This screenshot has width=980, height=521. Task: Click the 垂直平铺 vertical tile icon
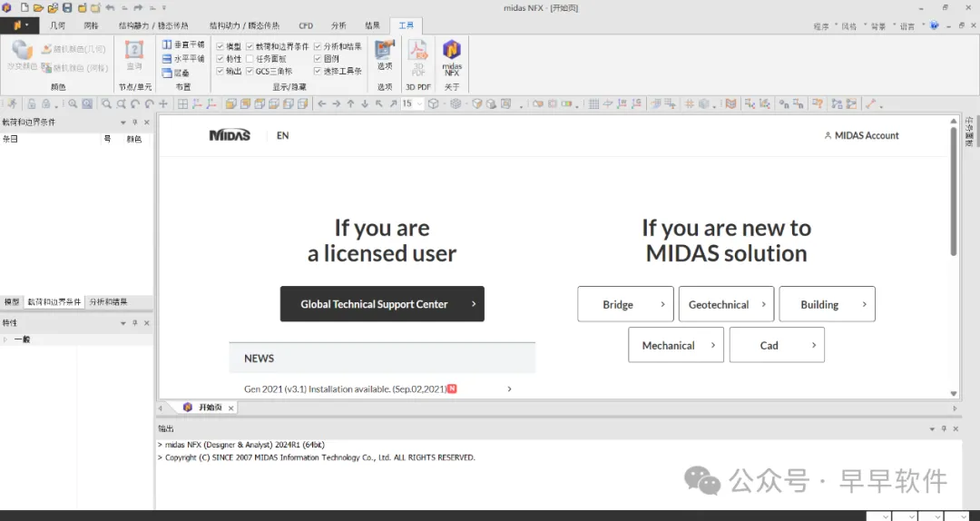tap(167, 44)
